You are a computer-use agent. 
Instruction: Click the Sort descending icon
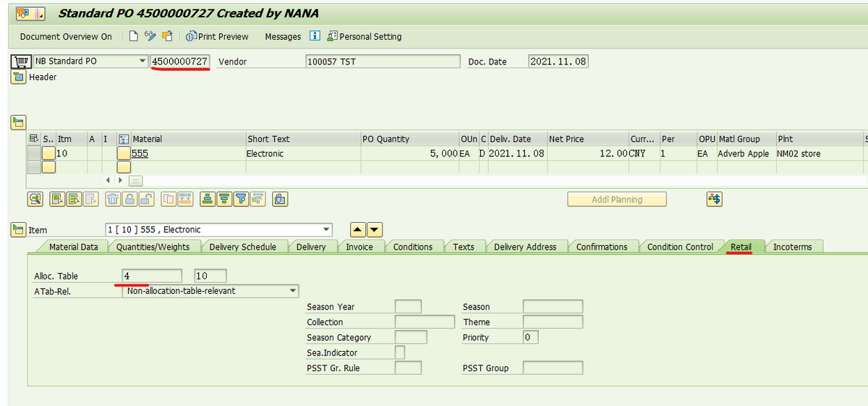click(225, 199)
